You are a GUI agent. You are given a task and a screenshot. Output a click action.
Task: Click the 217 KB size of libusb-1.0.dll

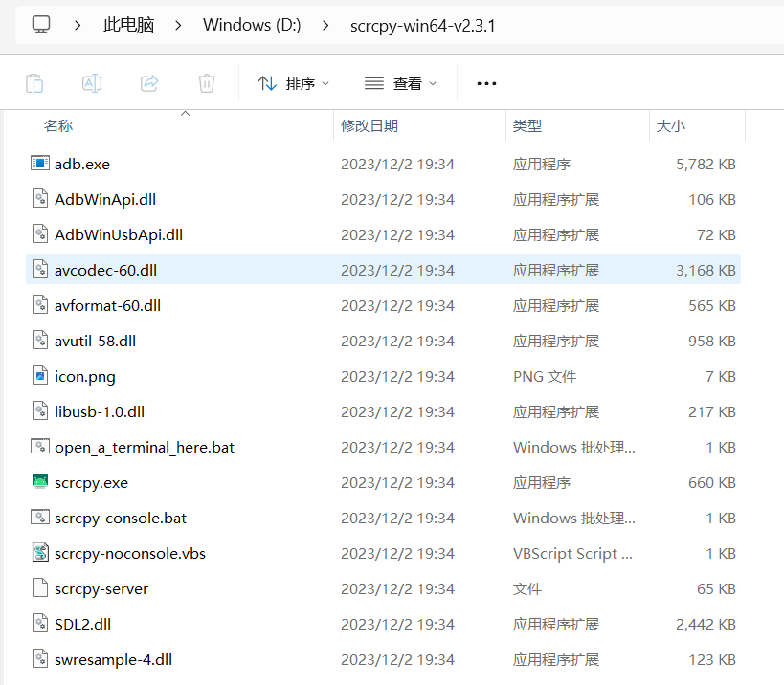pyautogui.click(x=712, y=412)
